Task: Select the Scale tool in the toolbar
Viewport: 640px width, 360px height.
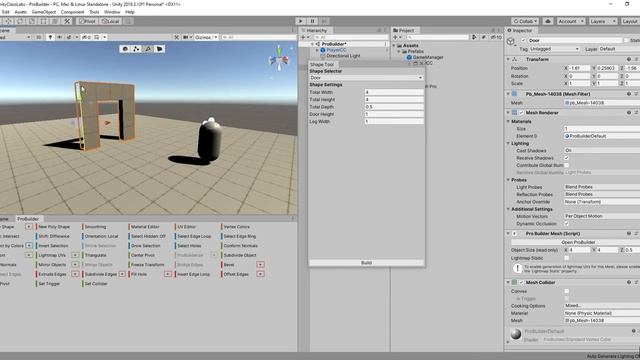Action: pyautogui.click(x=32, y=21)
